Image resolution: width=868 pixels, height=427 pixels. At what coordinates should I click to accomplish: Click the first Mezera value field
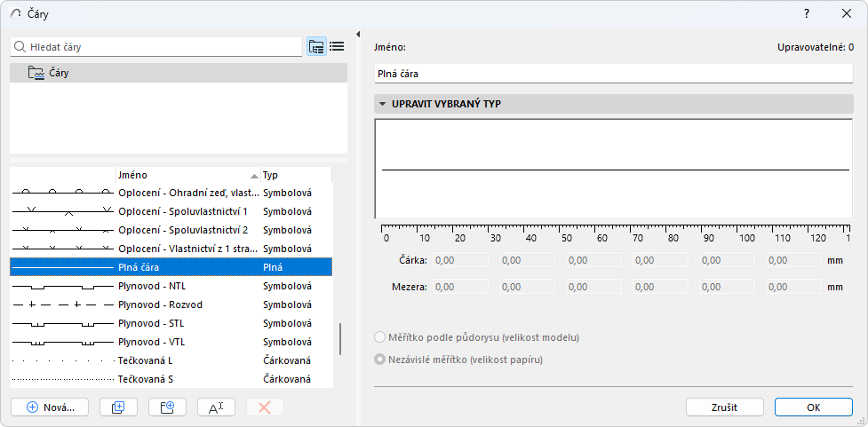[x=460, y=287]
